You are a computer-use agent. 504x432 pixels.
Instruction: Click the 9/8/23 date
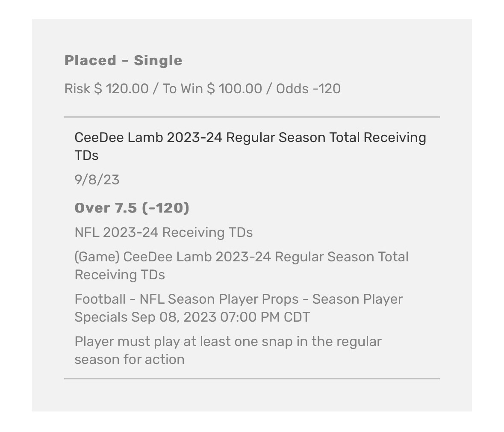pyautogui.click(x=97, y=180)
